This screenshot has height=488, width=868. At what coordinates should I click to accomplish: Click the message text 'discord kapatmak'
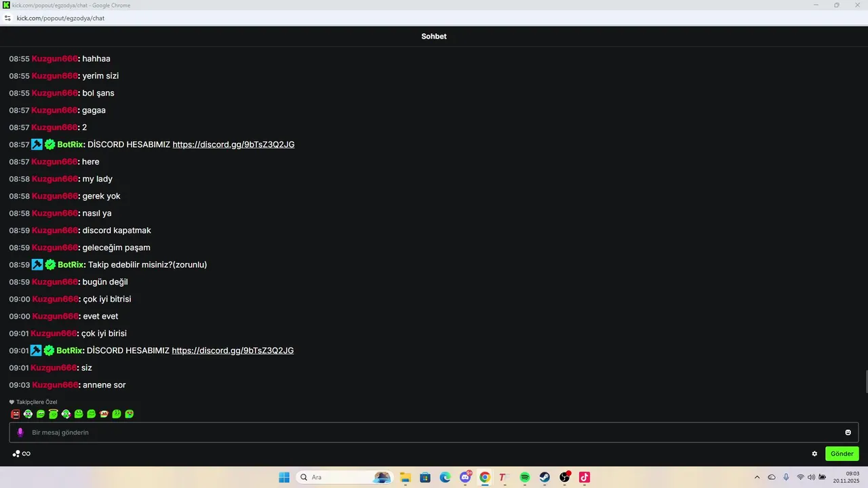tap(117, 230)
